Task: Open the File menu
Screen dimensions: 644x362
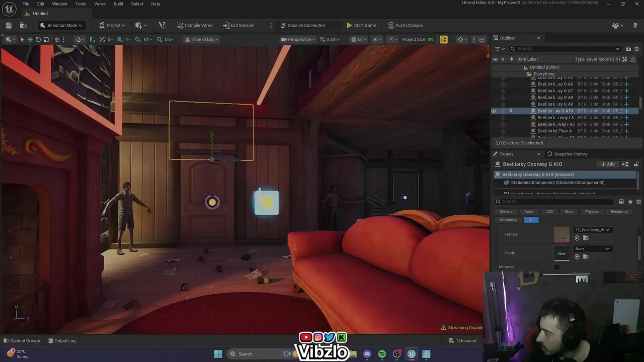Action: pos(26,4)
